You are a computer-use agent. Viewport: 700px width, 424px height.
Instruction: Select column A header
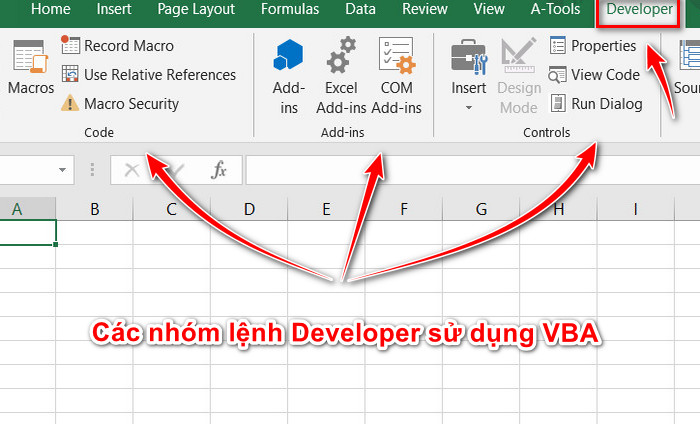coord(27,209)
